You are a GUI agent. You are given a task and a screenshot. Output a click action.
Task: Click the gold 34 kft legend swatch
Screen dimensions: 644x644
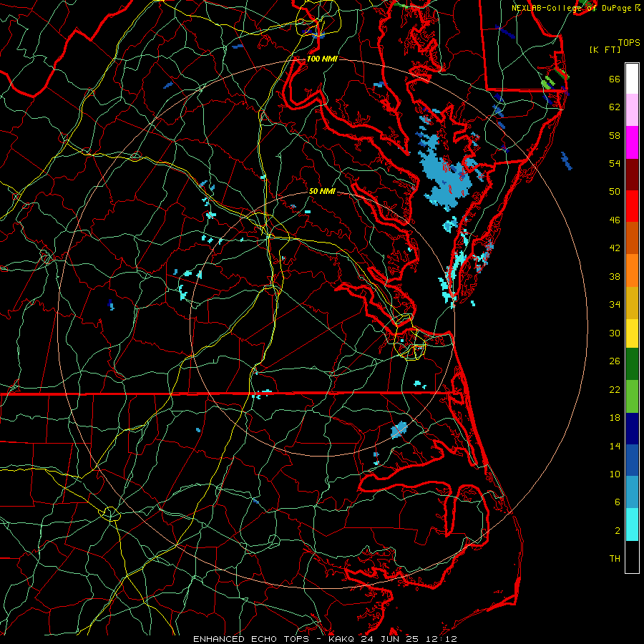click(x=632, y=303)
